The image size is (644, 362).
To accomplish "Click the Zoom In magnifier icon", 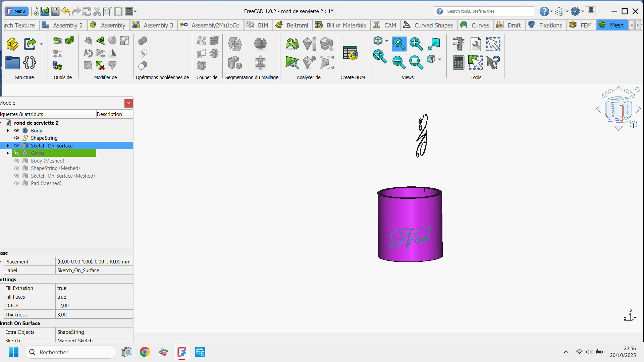I will 416,44.
